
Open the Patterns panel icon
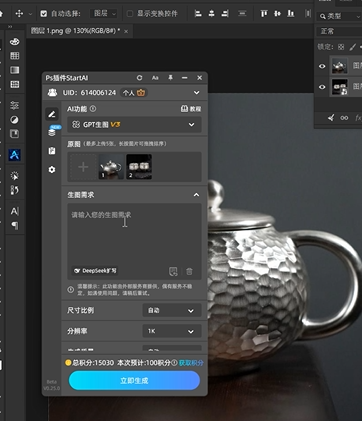tap(15, 84)
